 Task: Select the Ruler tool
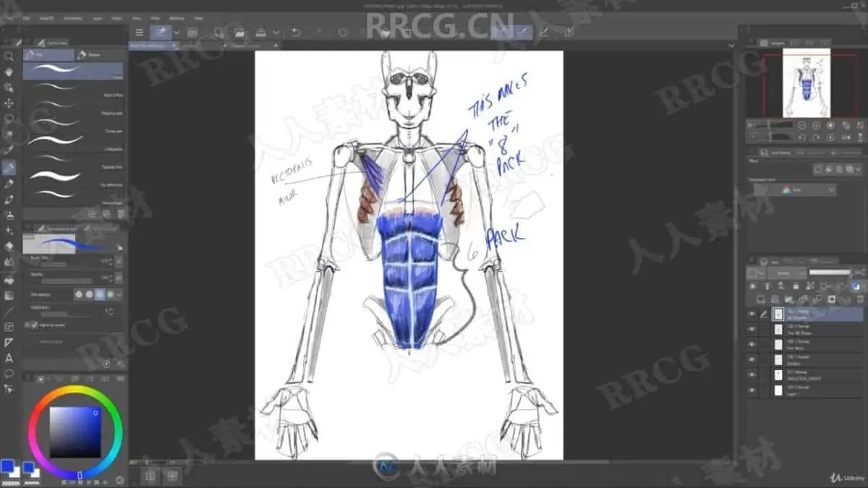point(9,342)
